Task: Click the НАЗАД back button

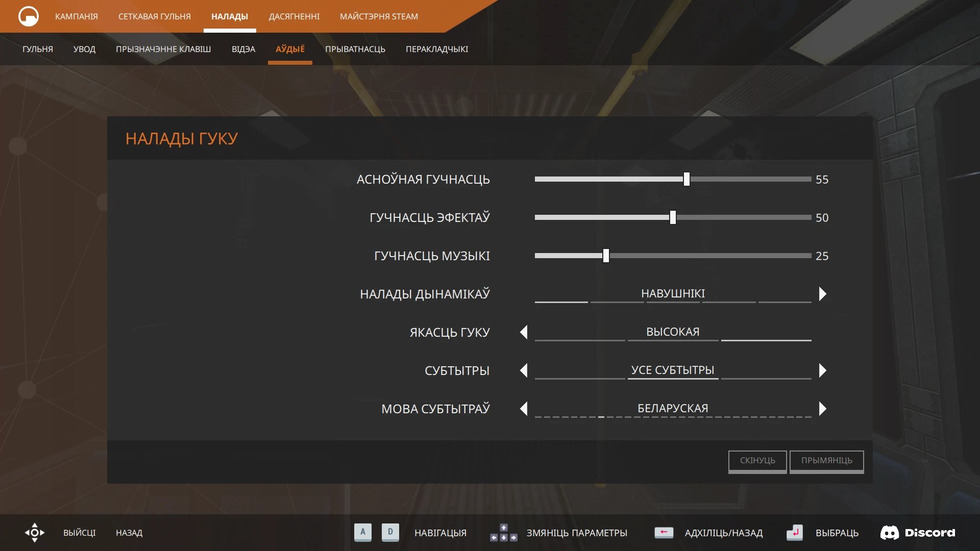Action: click(129, 533)
